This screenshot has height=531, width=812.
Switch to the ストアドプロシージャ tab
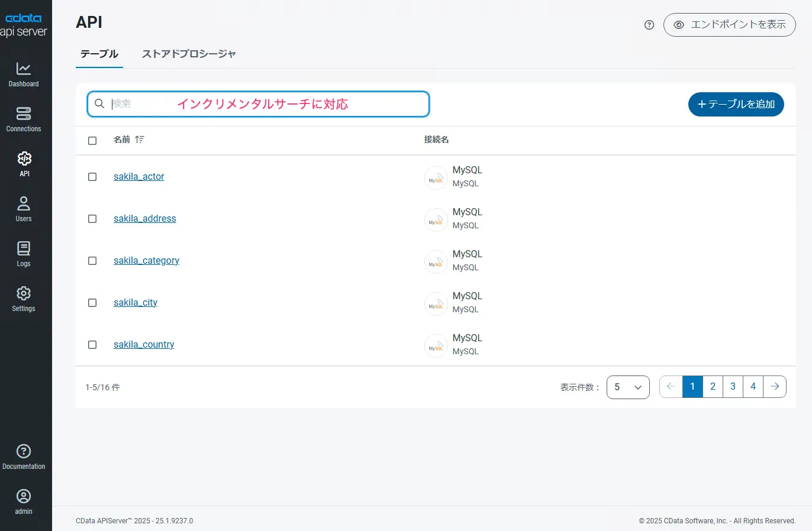pyautogui.click(x=188, y=53)
